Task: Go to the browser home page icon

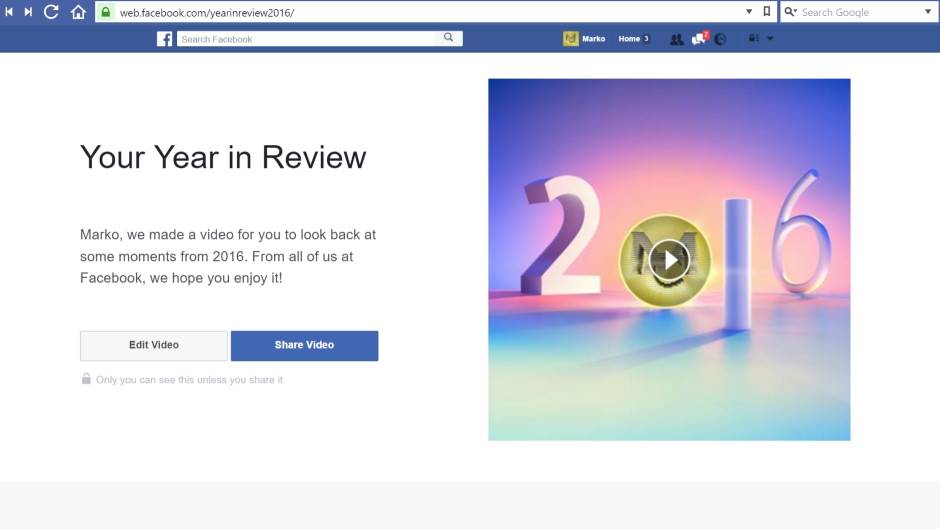Action: coord(78,12)
